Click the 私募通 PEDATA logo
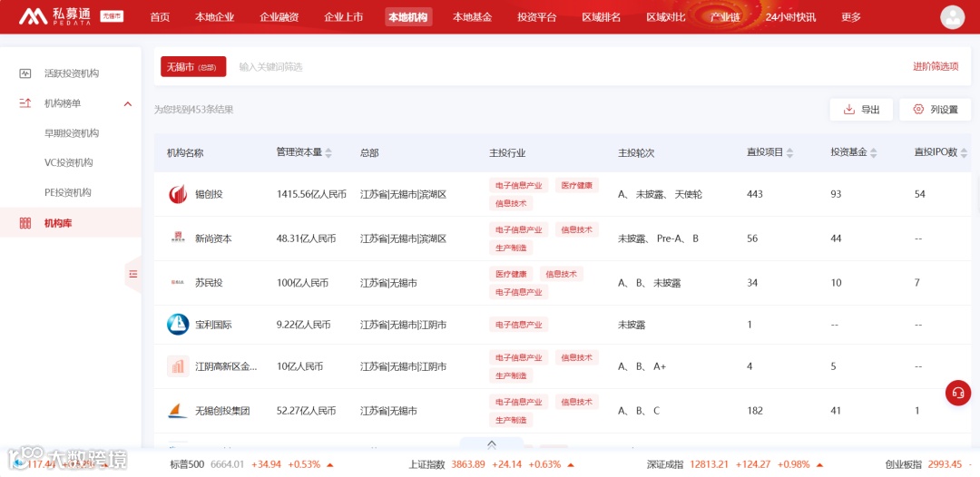 [x=56, y=17]
